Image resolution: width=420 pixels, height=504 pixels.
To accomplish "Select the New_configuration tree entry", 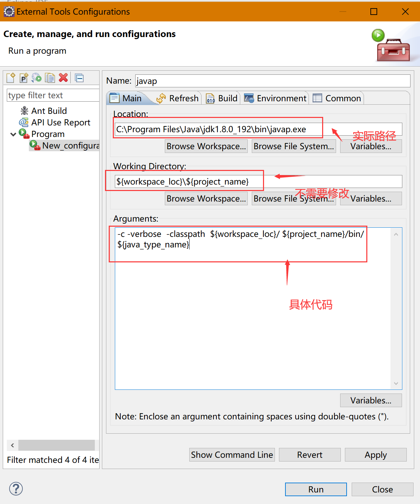I will click(x=71, y=145).
